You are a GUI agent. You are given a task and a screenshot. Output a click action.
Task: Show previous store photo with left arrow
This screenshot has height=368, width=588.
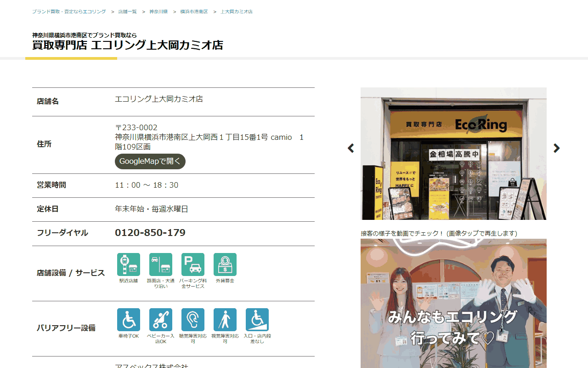tap(351, 148)
